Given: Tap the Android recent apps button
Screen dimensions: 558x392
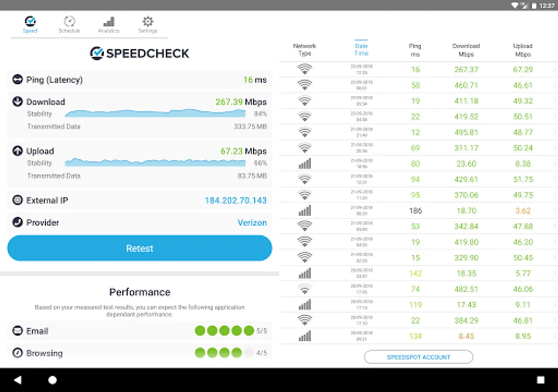Looking at the screenshot, I should click(x=541, y=380).
